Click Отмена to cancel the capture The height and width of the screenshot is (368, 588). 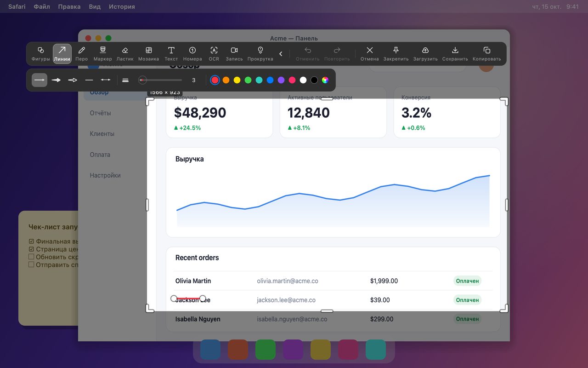point(369,54)
